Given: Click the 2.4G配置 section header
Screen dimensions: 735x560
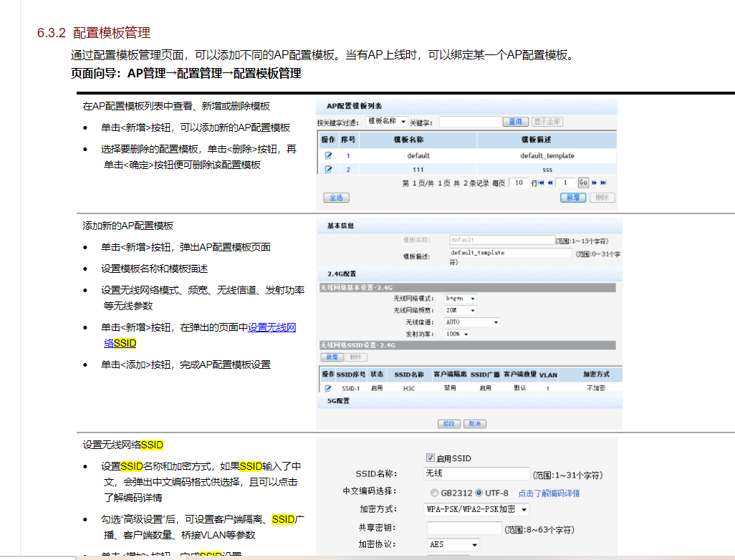Looking at the screenshot, I should click(342, 274).
